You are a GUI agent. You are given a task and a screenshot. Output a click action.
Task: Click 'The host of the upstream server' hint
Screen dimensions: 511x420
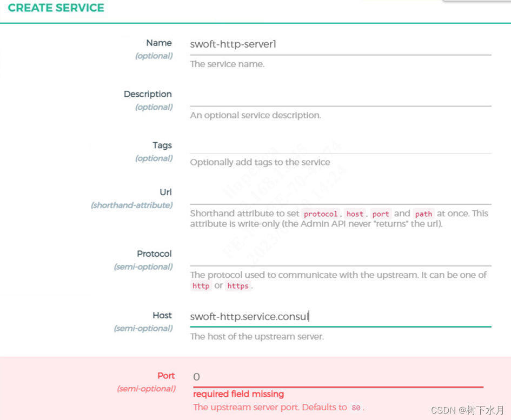click(257, 337)
